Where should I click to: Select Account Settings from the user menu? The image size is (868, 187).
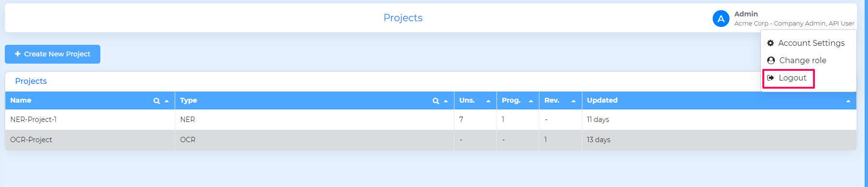[811, 43]
